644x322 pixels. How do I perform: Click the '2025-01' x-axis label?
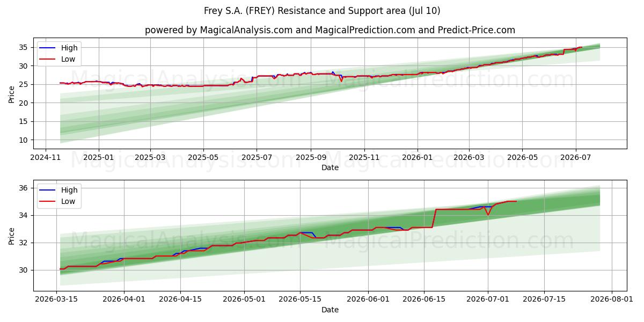pyautogui.click(x=98, y=158)
